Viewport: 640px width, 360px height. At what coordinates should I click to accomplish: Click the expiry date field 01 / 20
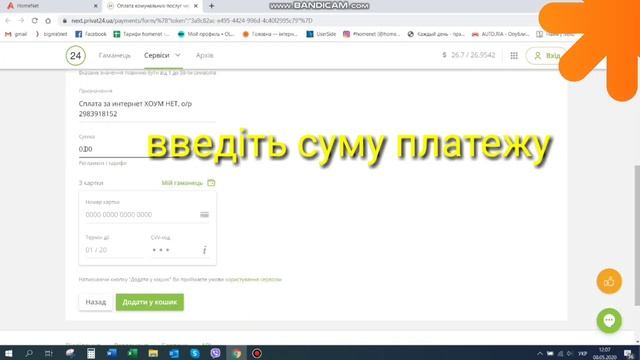(x=114, y=250)
